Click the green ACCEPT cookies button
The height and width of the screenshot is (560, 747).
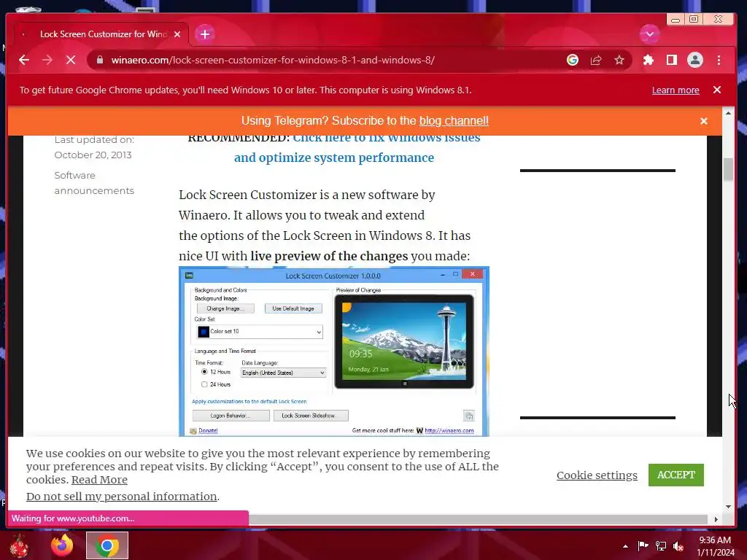click(x=676, y=475)
